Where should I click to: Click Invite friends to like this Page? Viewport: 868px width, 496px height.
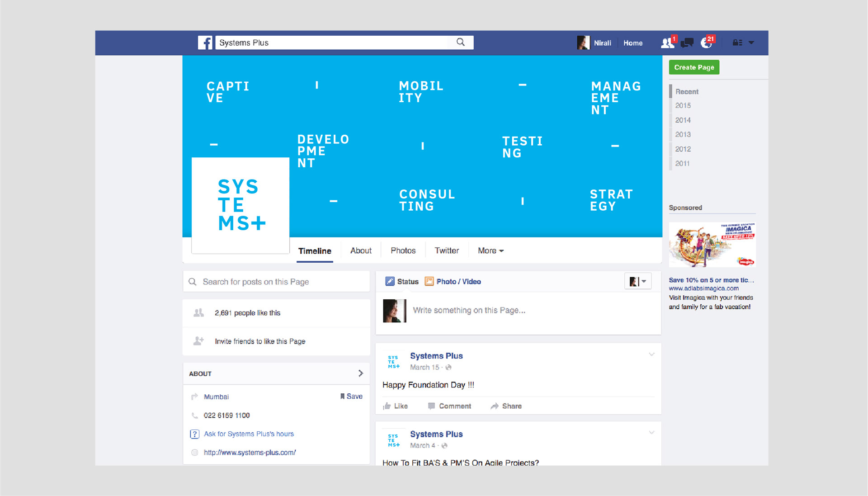[x=260, y=341]
